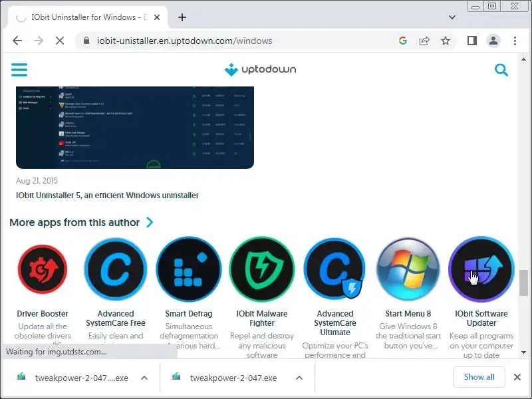Viewport: 532px width, 399px height.
Task: Click 'Easily clean and' description text
Action: (x=116, y=336)
